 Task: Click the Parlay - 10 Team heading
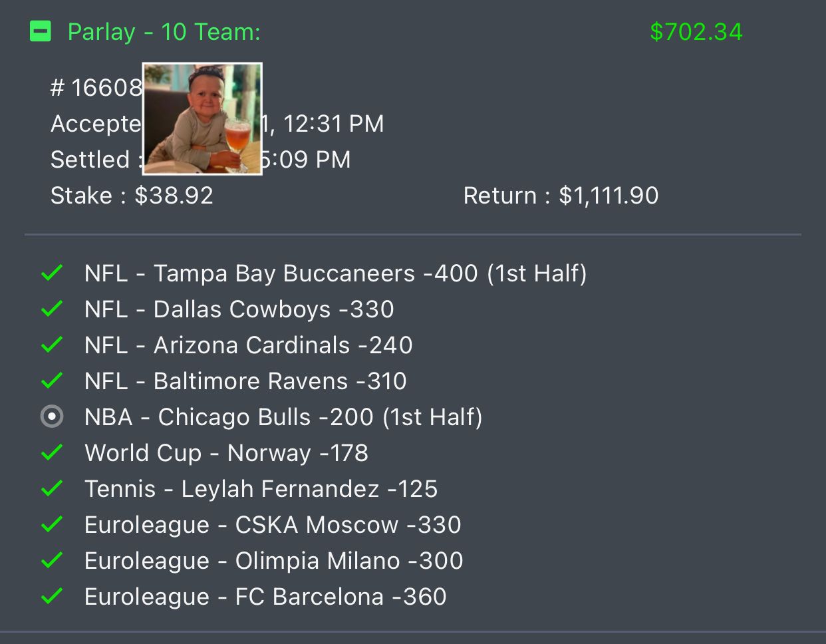(164, 32)
